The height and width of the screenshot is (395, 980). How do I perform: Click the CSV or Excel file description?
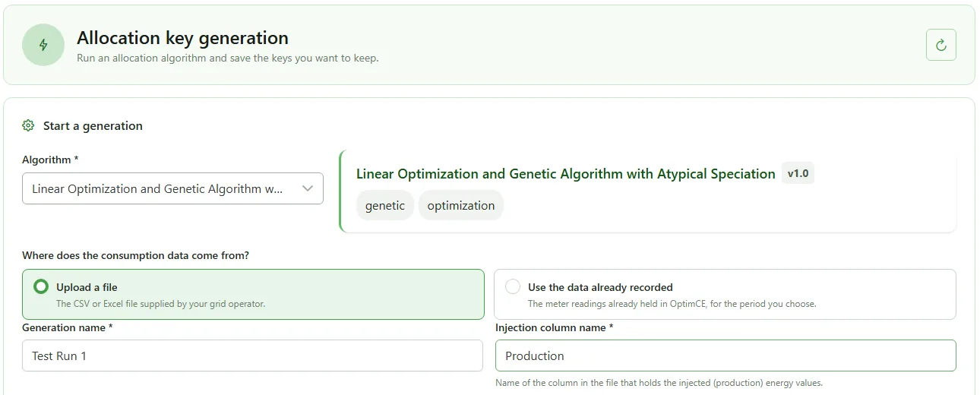[x=161, y=304]
